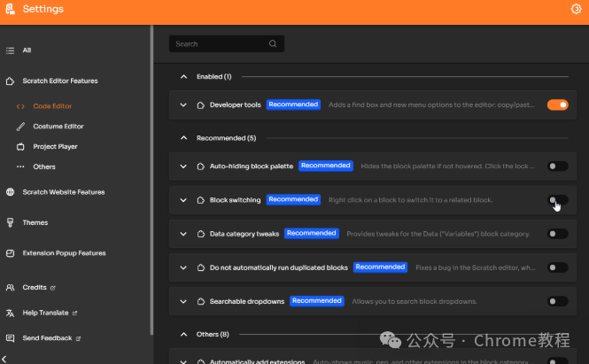
Task: Click the TV icon beside Project Player
Action: click(20, 147)
